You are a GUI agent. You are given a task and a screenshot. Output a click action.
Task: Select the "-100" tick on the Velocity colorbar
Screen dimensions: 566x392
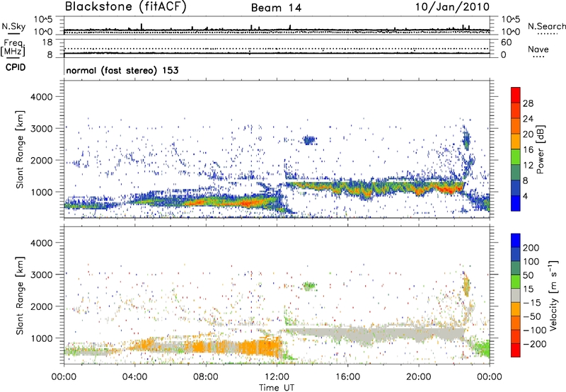click(x=535, y=330)
